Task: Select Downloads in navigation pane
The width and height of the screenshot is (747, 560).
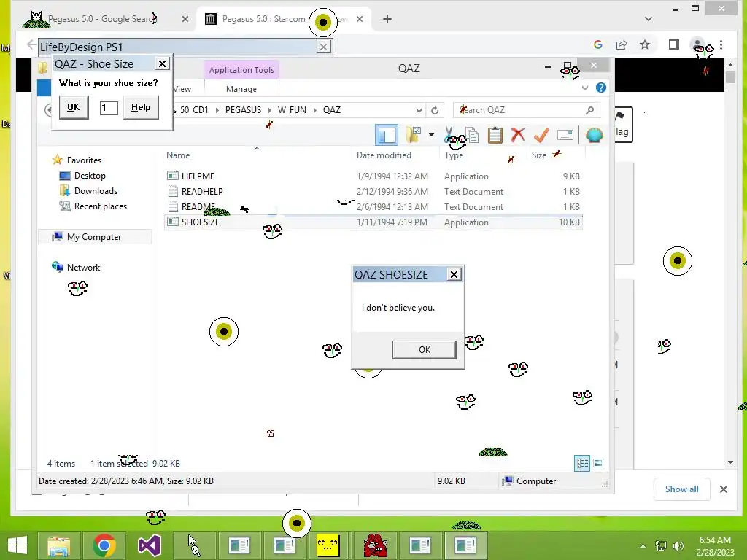Action: [96, 191]
